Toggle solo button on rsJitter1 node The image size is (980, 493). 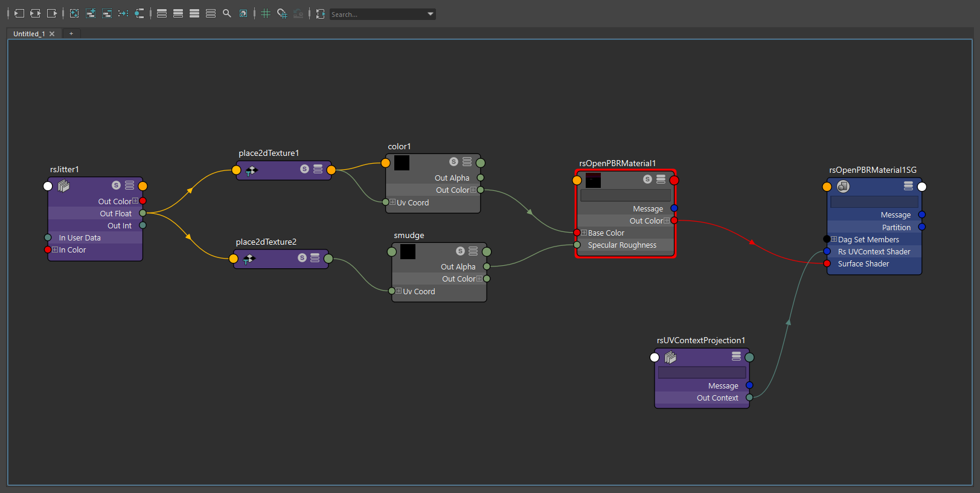116,185
